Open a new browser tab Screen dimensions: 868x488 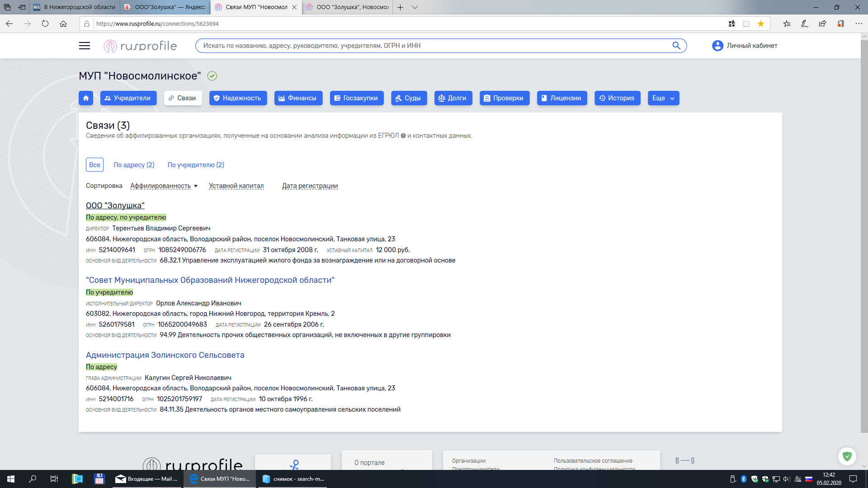[x=400, y=7]
